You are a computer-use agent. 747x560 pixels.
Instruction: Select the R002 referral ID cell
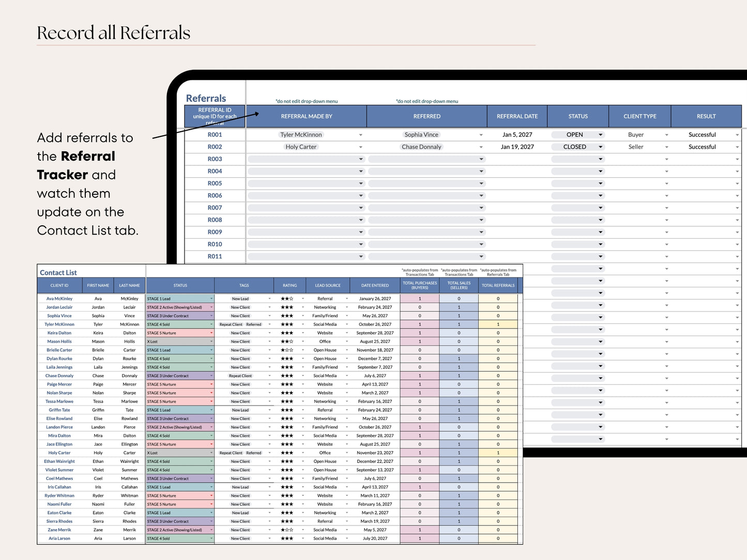coord(215,147)
